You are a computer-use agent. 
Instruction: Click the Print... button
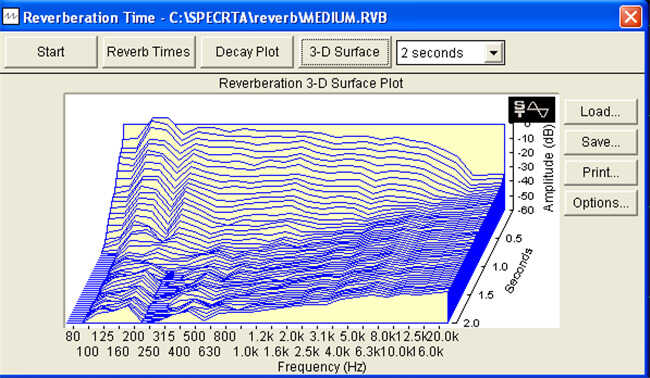[600, 172]
